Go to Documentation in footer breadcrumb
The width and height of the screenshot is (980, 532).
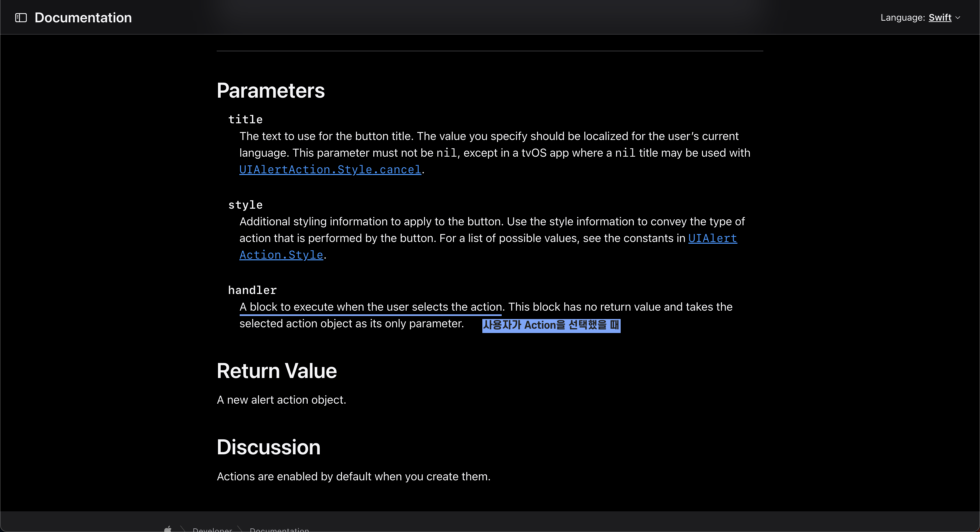279,529
